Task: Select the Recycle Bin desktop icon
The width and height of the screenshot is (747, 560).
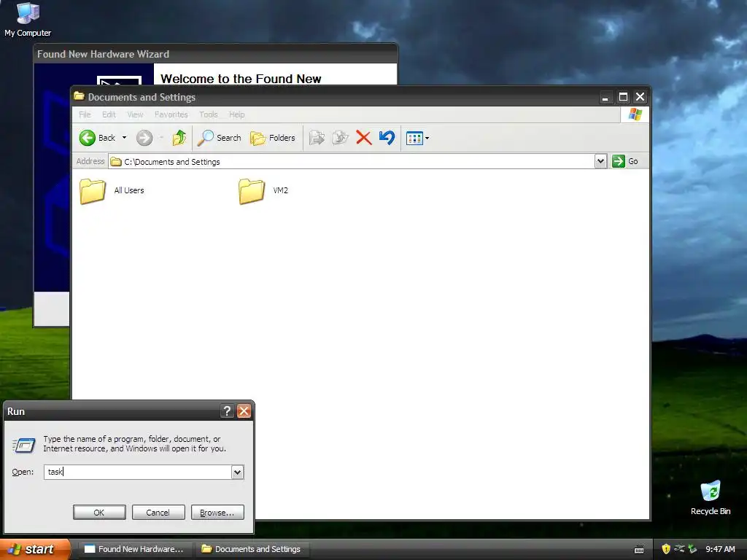Action: tap(711, 497)
